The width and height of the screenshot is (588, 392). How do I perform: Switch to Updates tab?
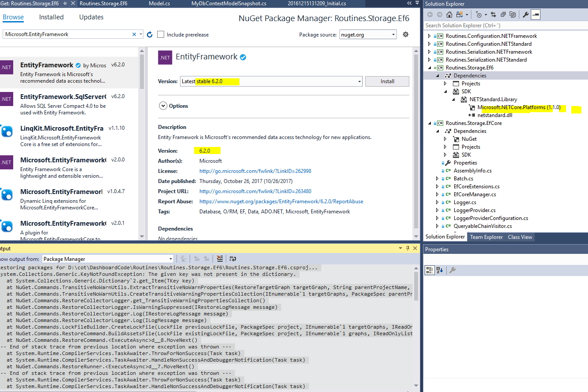pyautogui.click(x=92, y=17)
